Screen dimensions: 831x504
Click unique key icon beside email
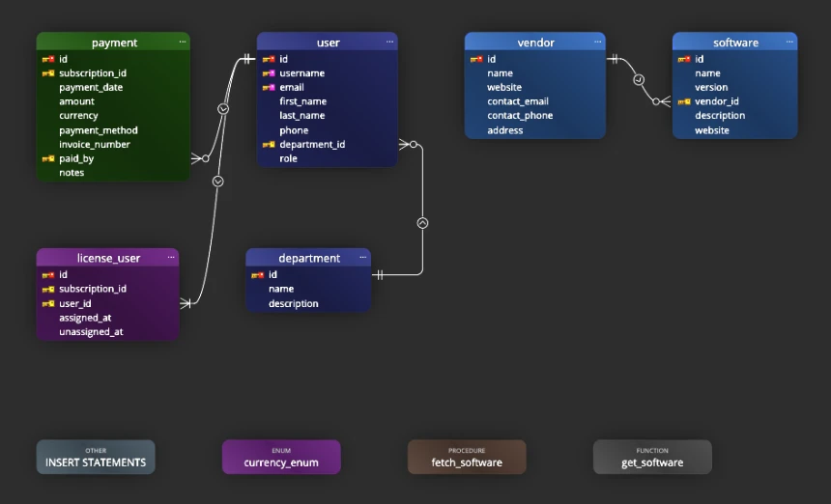[x=269, y=88]
